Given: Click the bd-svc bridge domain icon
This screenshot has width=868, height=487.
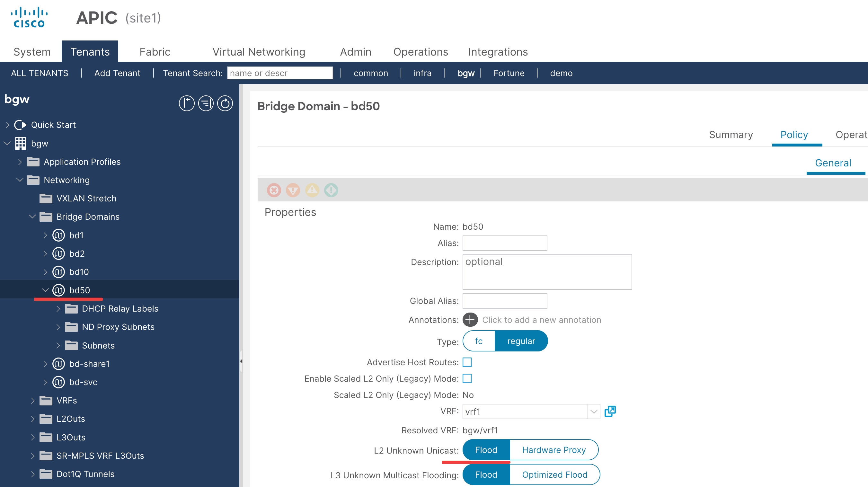Looking at the screenshot, I should 59,382.
